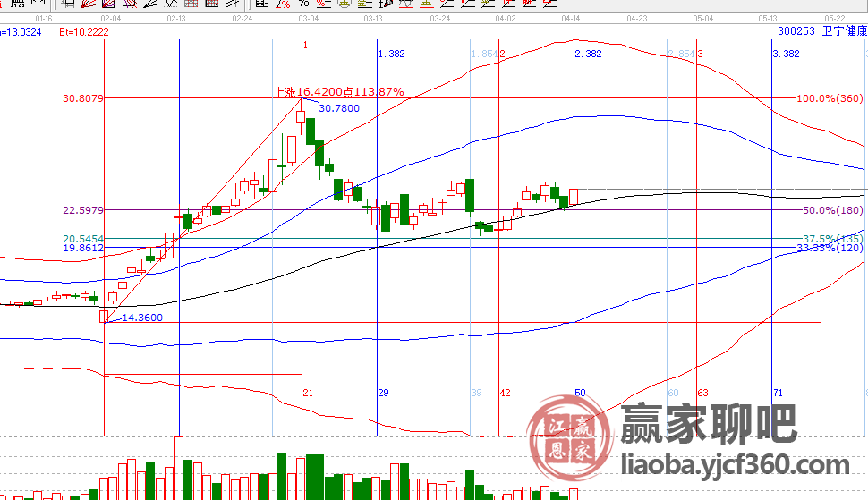Click the 20.5454 price level label
The width and height of the screenshot is (868, 500).
click(83, 239)
